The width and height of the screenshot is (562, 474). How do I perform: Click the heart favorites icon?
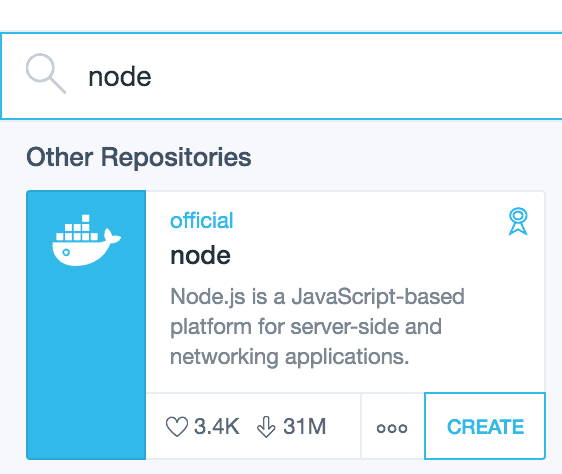[x=177, y=427]
